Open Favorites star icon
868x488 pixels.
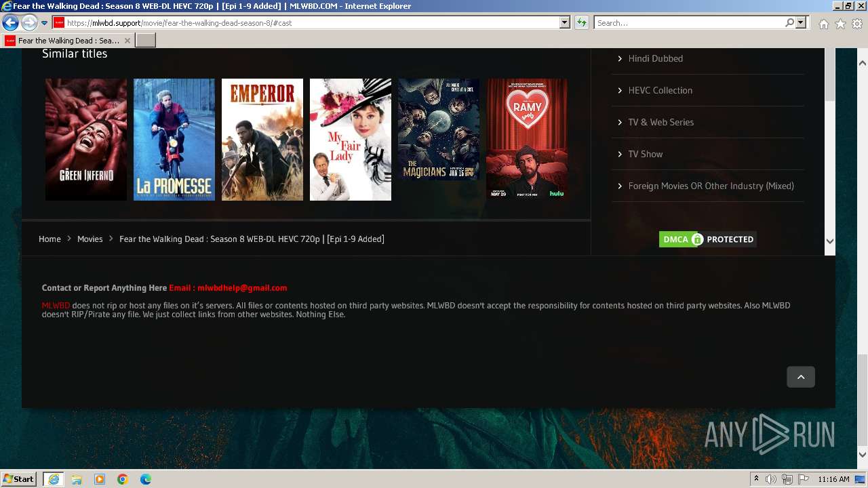point(840,24)
